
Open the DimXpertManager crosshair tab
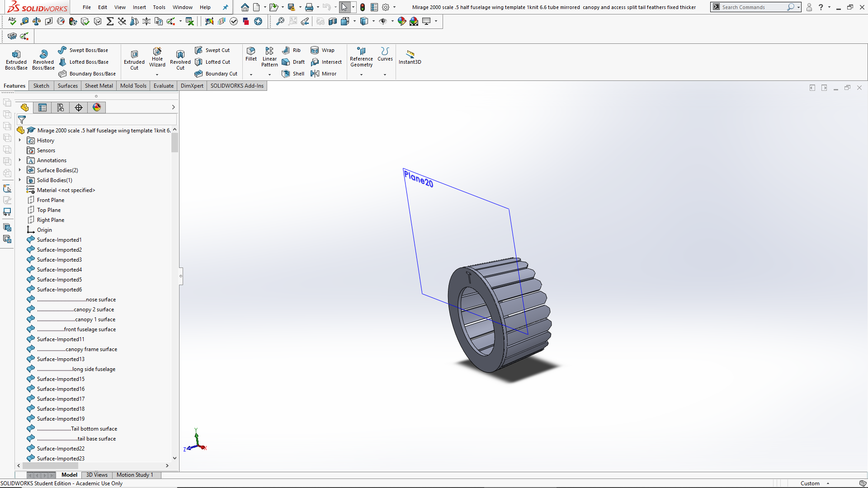click(x=79, y=107)
